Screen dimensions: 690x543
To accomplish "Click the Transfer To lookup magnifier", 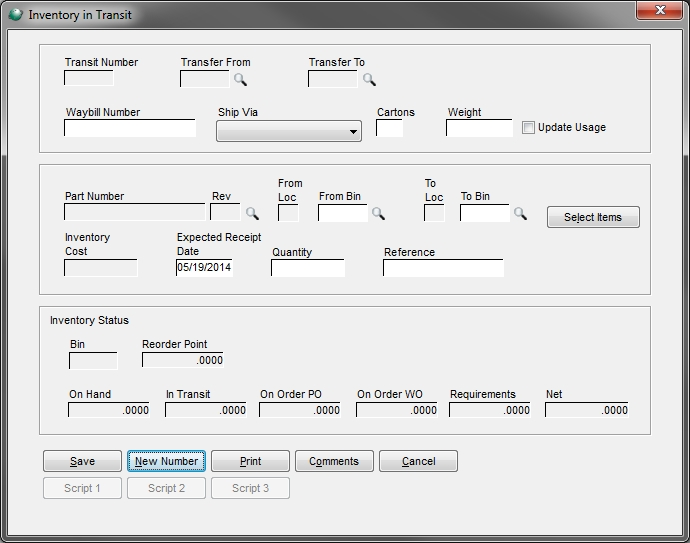I will 369,80.
